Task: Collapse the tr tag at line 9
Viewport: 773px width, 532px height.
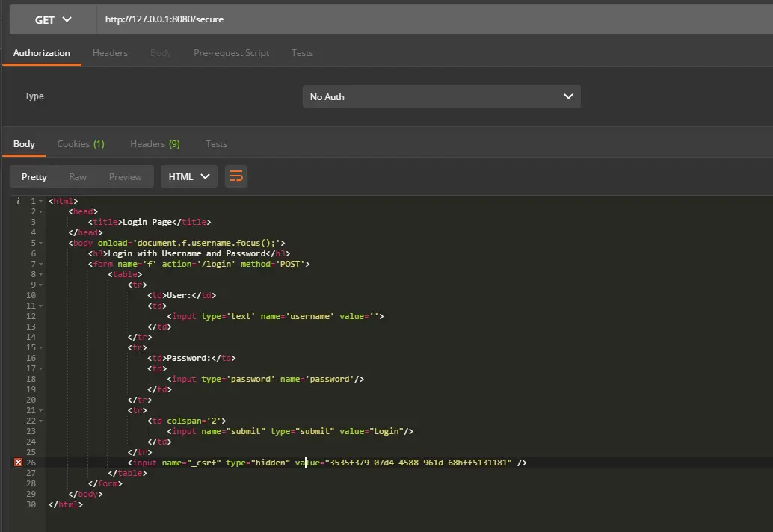Action: (40, 285)
